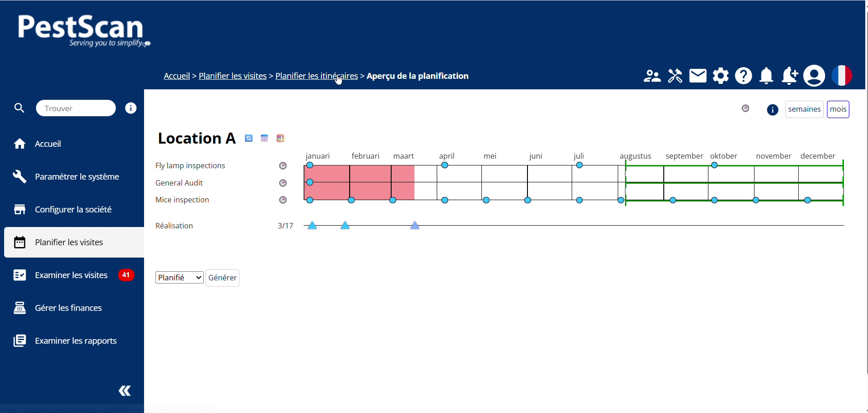Select Mice inspection marker in juni

pos(528,200)
